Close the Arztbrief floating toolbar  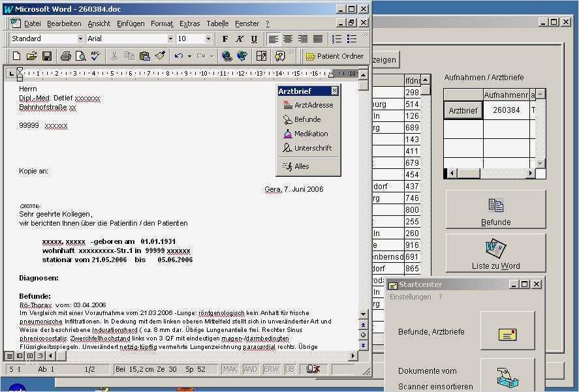[334, 91]
